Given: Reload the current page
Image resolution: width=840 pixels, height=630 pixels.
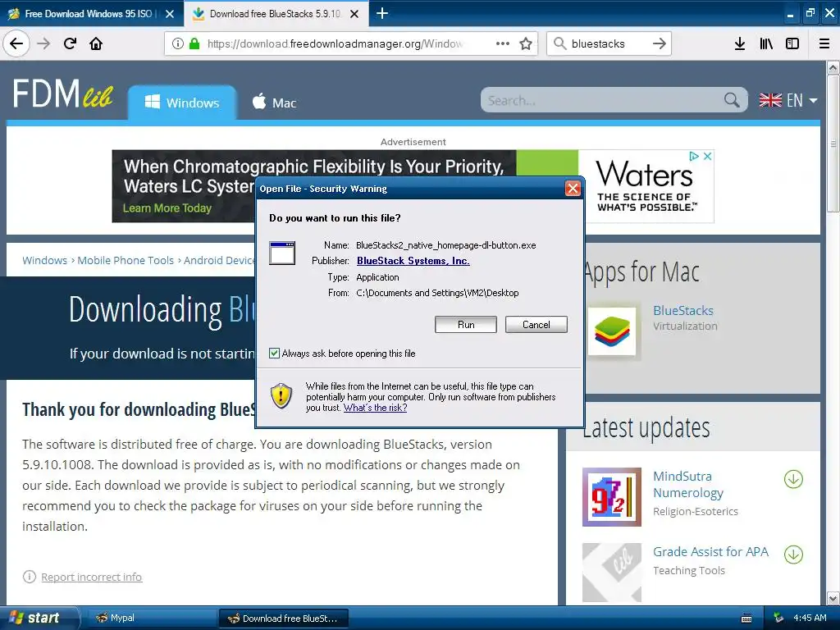Looking at the screenshot, I should click(70, 43).
